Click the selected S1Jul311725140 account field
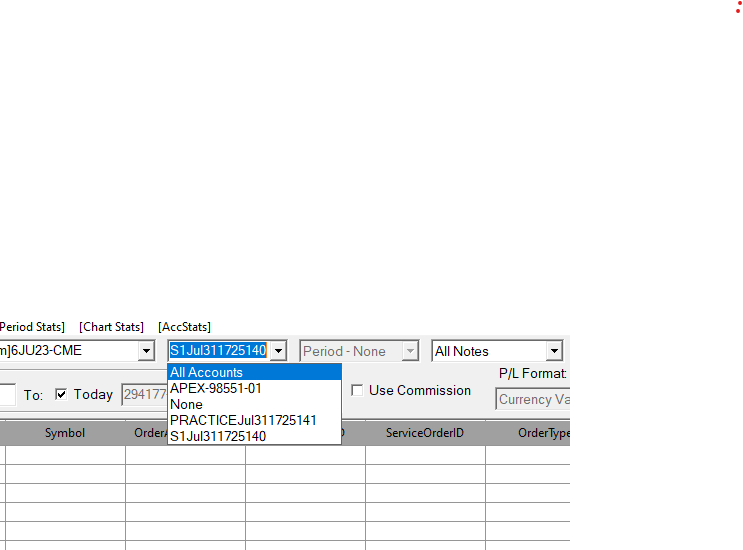 click(x=220, y=351)
